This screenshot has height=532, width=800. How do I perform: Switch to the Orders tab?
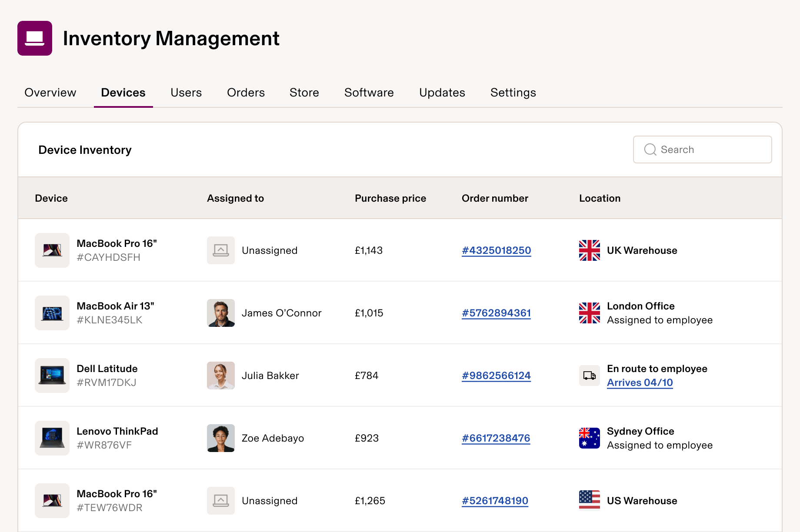tap(246, 93)
